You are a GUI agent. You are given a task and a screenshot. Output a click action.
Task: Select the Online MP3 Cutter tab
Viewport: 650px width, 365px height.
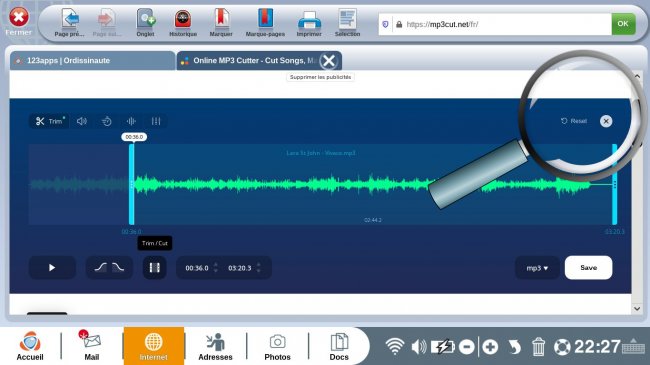[x=249, y=61]
